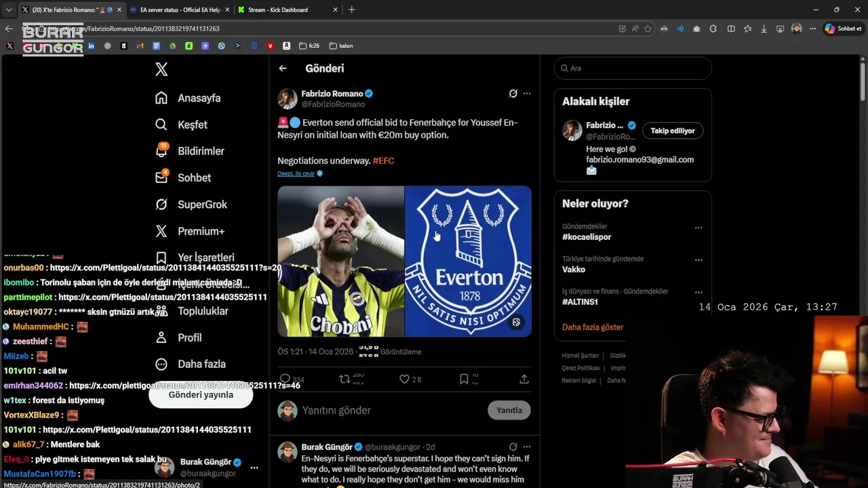Open options menu for Vakko trend
868x488 pixels.
pyautogui.click(x=698, y=260)
